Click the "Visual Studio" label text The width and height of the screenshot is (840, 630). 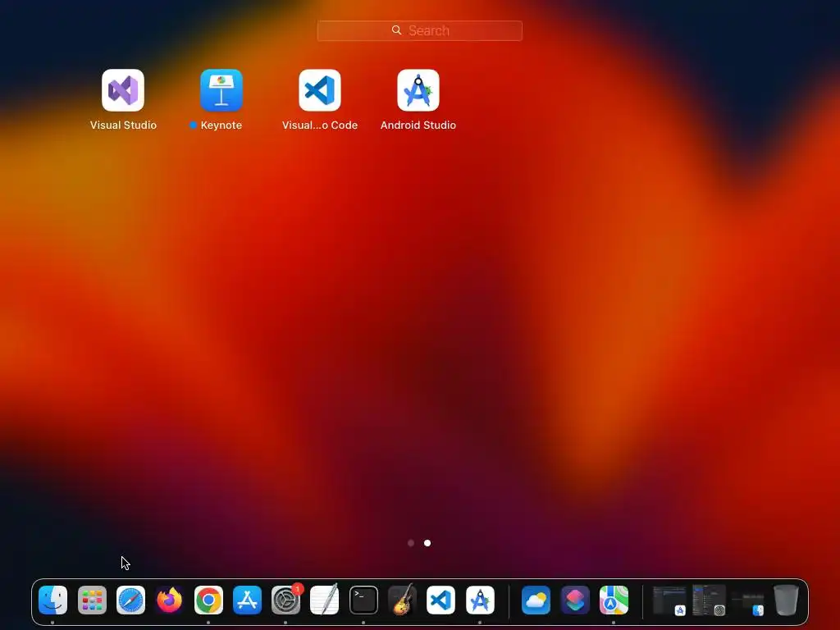pos(123,125)
